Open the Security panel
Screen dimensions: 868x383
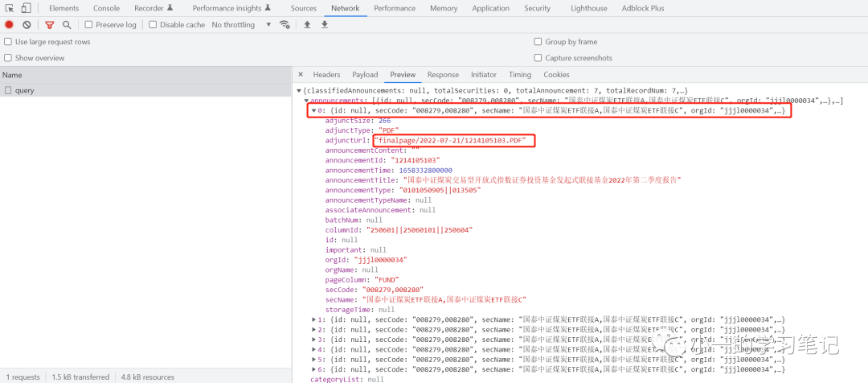click(x=538, y=8)
